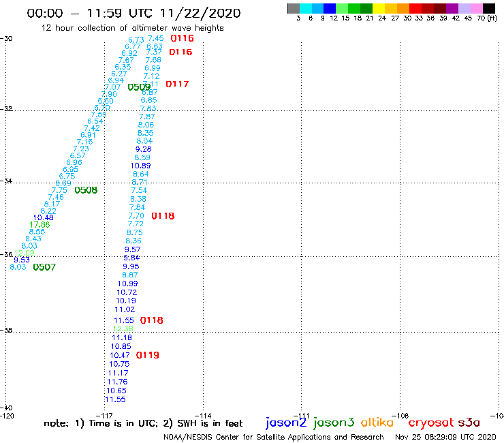This screenshot has height=443, width=504.
Task: Click the date title 00:00 – 11:59 UTC 11/22/2020
Action: point(133,14)
